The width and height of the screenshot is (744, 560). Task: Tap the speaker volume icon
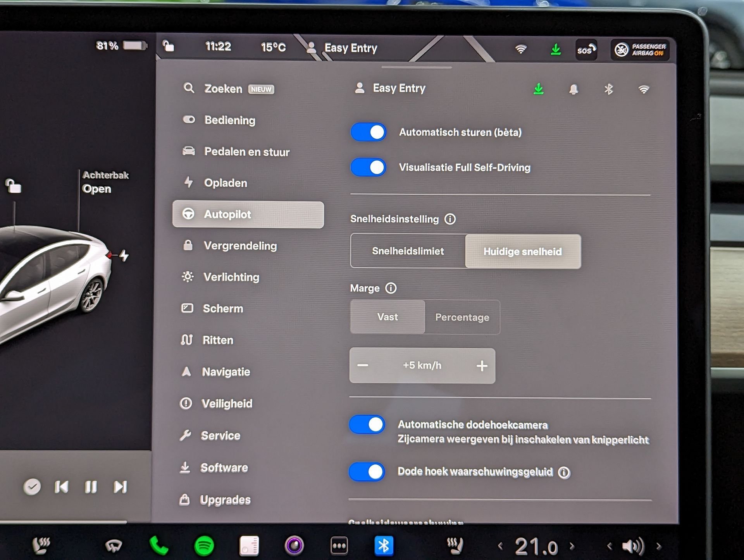633,546
